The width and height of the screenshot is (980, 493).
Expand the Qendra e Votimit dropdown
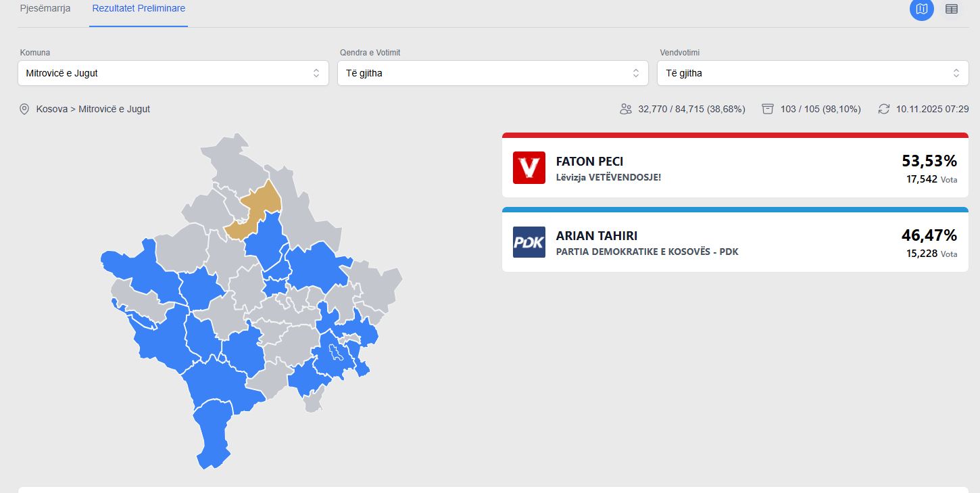[x=493, y=73]
